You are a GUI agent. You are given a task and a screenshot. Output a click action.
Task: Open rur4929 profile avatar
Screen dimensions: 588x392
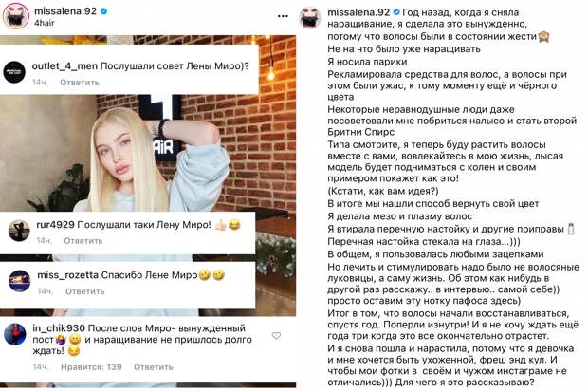point(19,231)
